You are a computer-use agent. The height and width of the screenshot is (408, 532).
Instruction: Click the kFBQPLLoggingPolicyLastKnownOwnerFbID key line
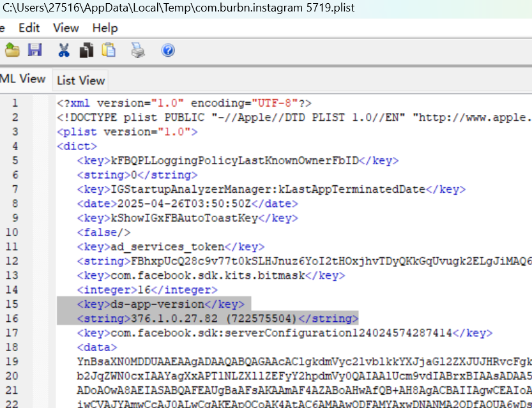238,160
